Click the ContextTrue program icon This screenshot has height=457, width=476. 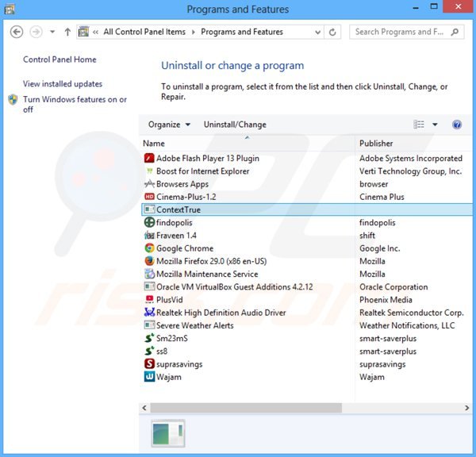pyautogui.click(x=149, y=209)
